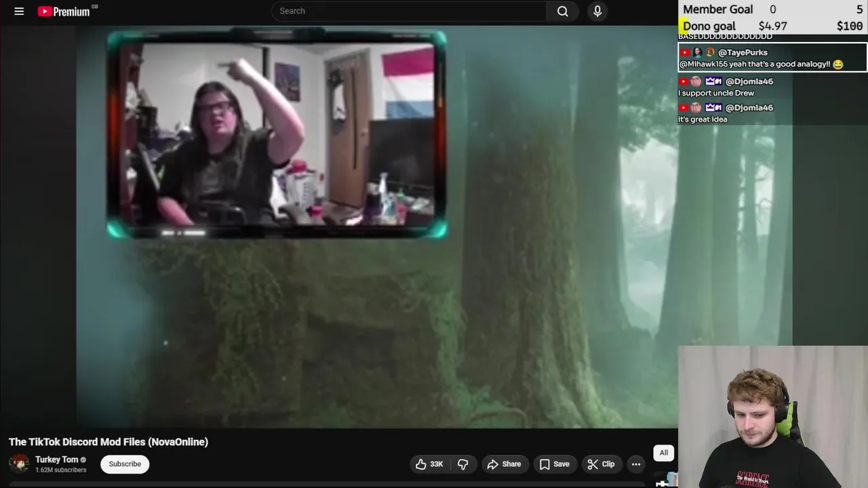Like the video with thumbs up
868x488 pixels.
(429, 464)
